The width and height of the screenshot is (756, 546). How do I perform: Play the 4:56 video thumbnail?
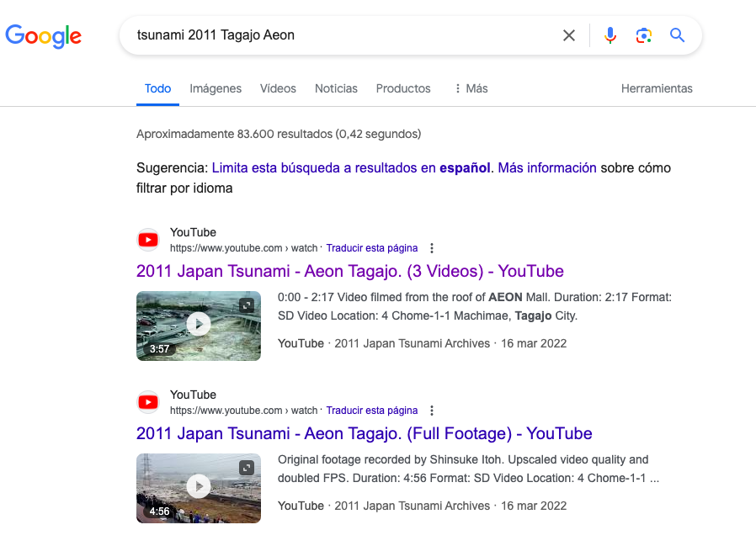pyautogui.click(x=199, y=486)
